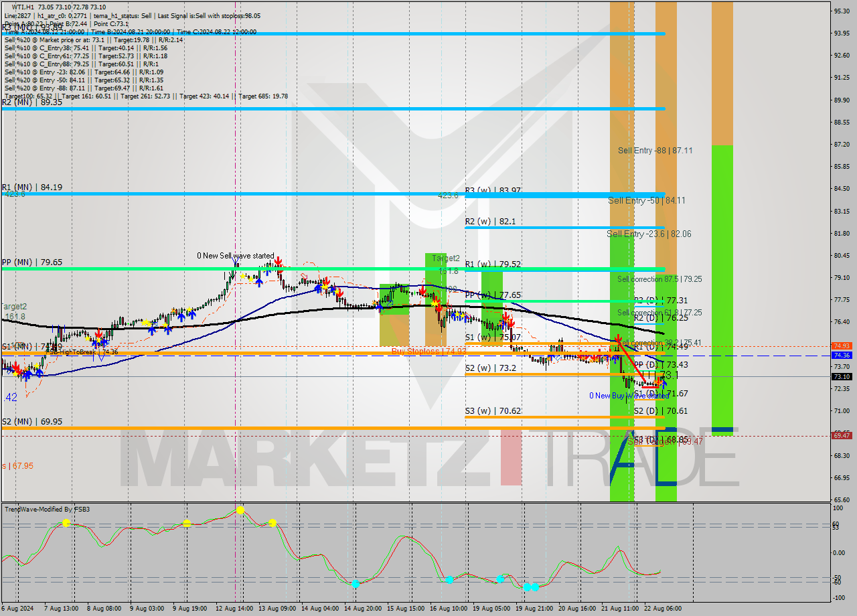The height and width of the screenshot is (616, 857).
Task: Select Sell correction 87.5 | 79.25 label
Action: pos(659,279)
